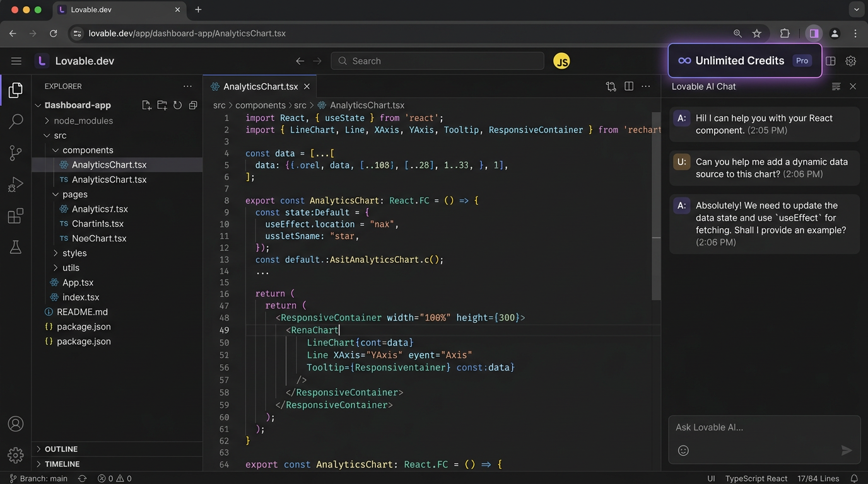Toggle the browser side panel
The image size is (868, 484).
tap(814, 33)
